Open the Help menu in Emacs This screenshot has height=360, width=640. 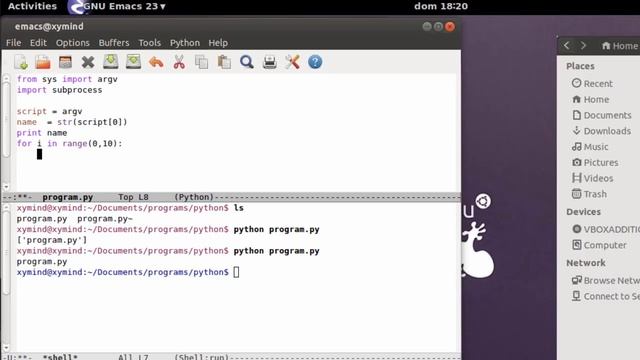coord(218,43)
